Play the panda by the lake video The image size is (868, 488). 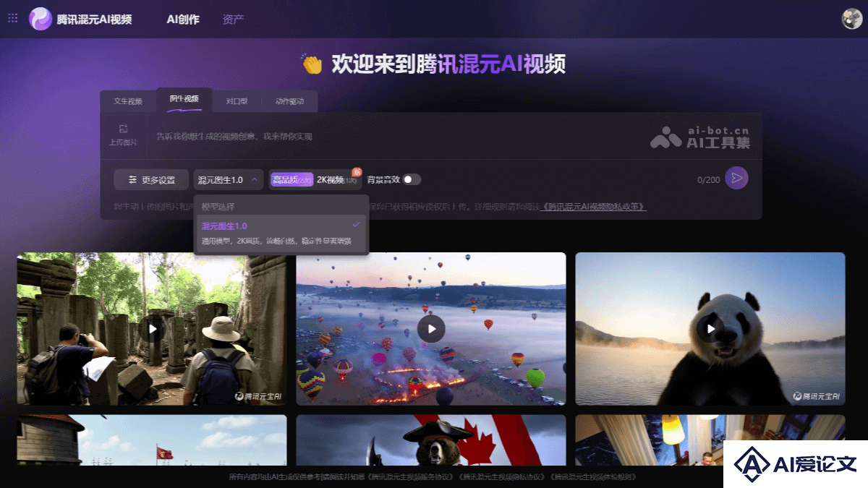(x=710, y=329)
